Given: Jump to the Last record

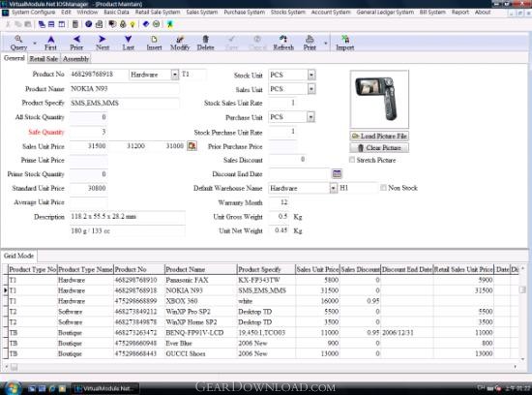Looking at the screenshot, I should click(129, 43).
